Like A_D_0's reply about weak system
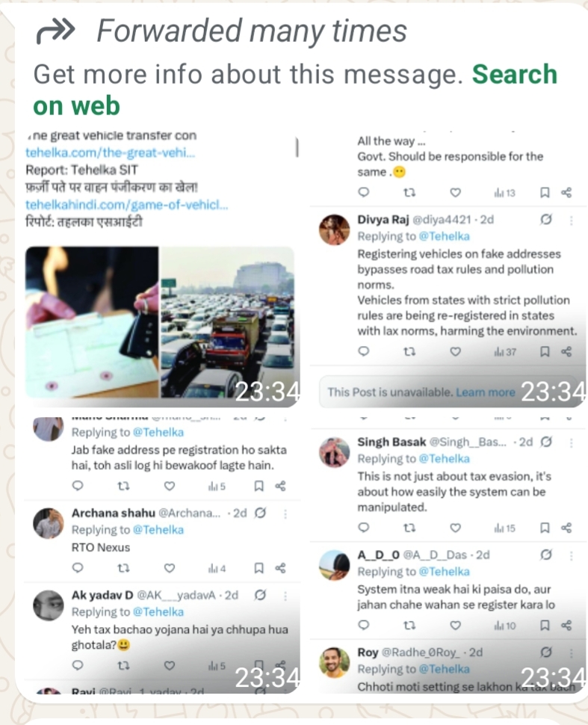Viewport: 588px width, 725px height. 455,625
